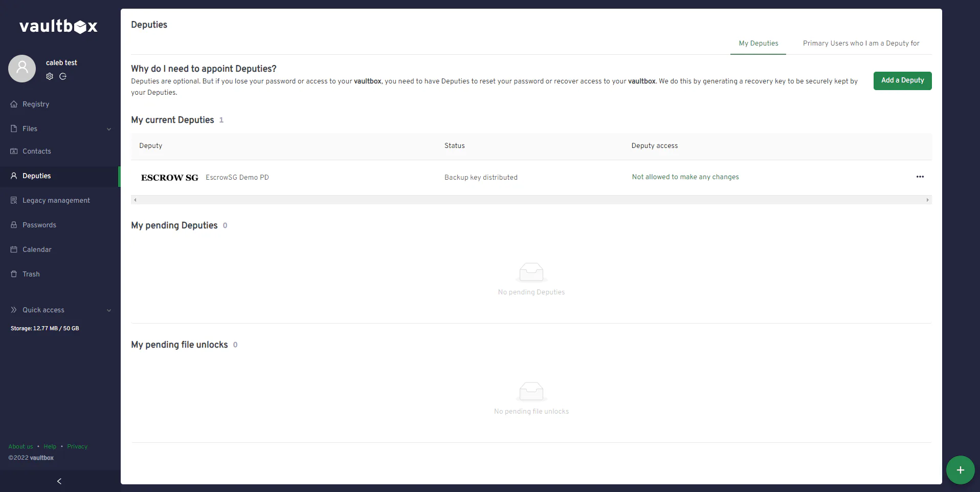Click horizontal scrollbar left arrow
The height and width of the screenshot is (492, 980).
(135, 200)
